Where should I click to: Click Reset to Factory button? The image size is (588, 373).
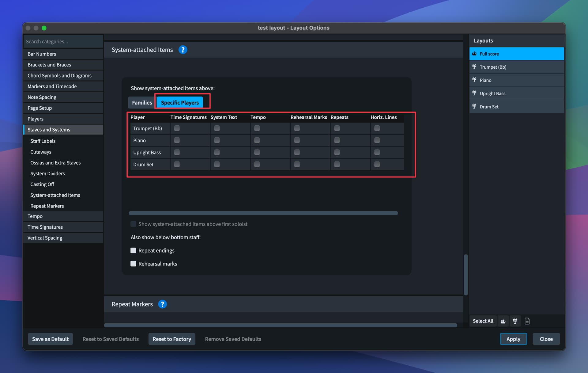(x=172, y=339)
